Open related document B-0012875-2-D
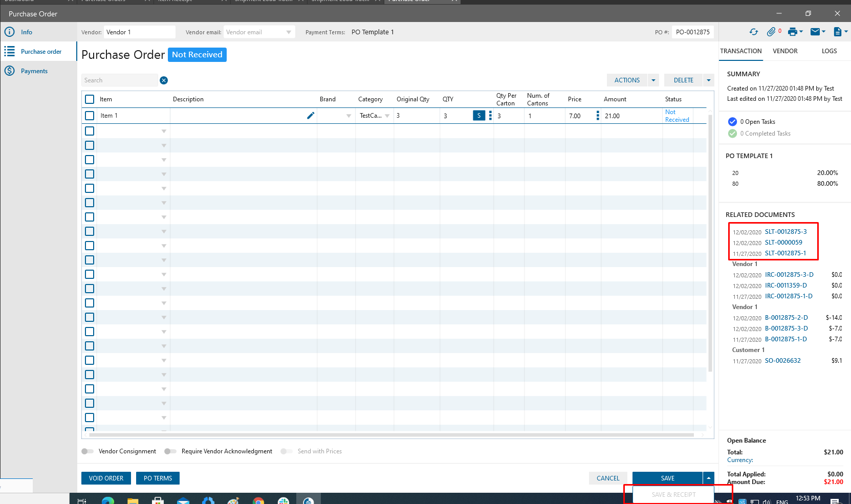This screenshot has width=851, height=504. tap(787, 318)
